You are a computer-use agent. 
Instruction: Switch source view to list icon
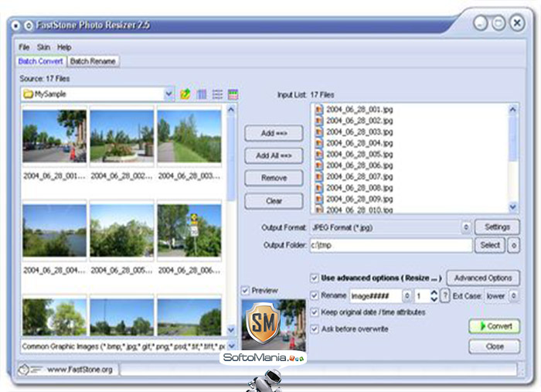tap(217, 94)
